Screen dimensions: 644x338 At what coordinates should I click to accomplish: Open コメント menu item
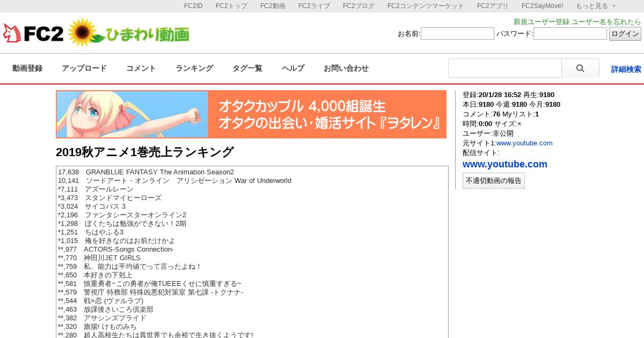[141, 69]
